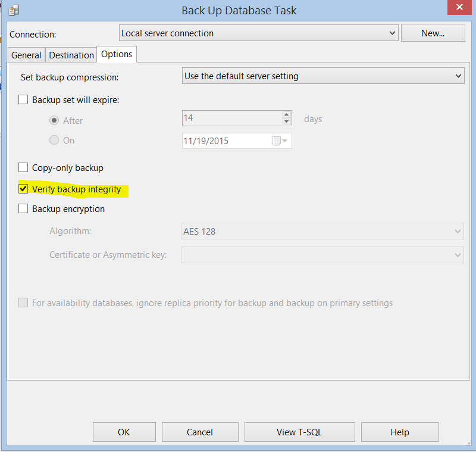Select the After radio button
This screenshot has width=476, height=452.
54,120
